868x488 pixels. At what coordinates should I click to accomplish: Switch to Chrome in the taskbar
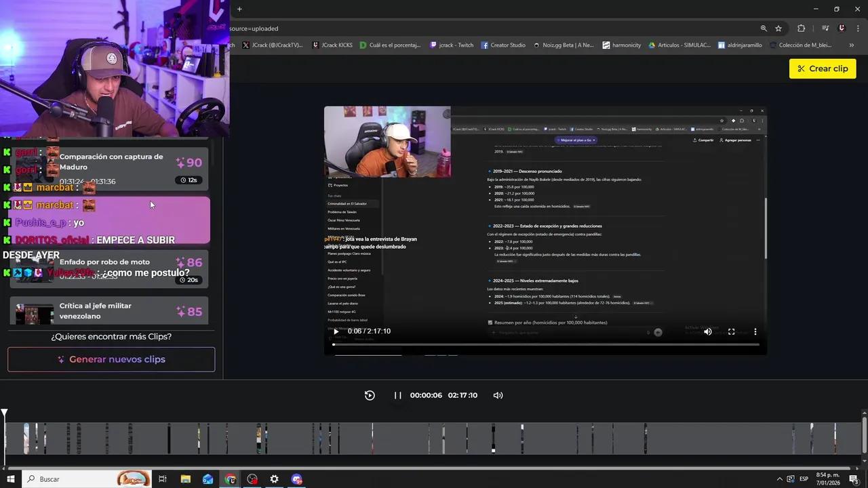231,479
